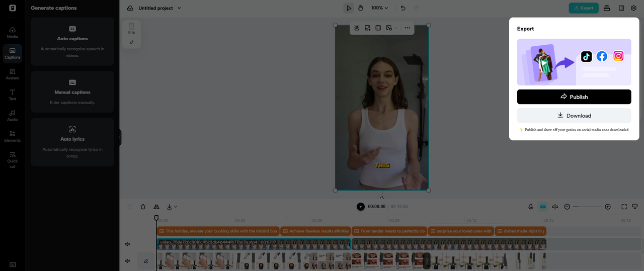Select caption clip 'From tender meats to perfectly'

pos(389,231)
